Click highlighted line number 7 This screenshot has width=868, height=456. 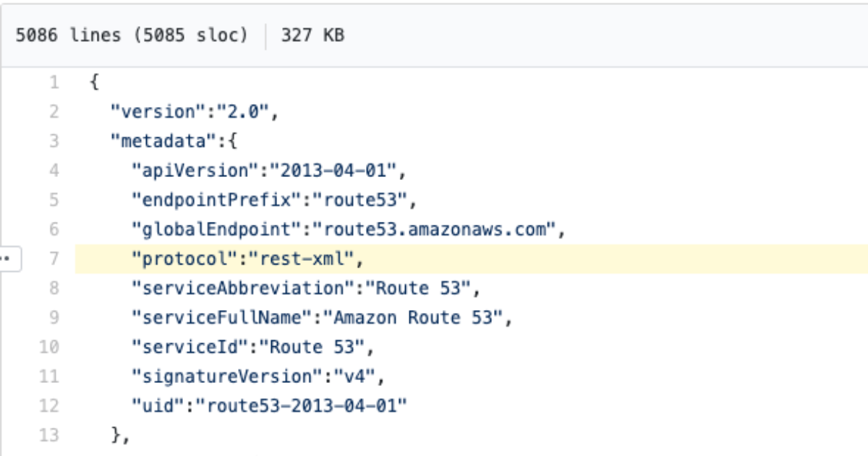point(54,259)
